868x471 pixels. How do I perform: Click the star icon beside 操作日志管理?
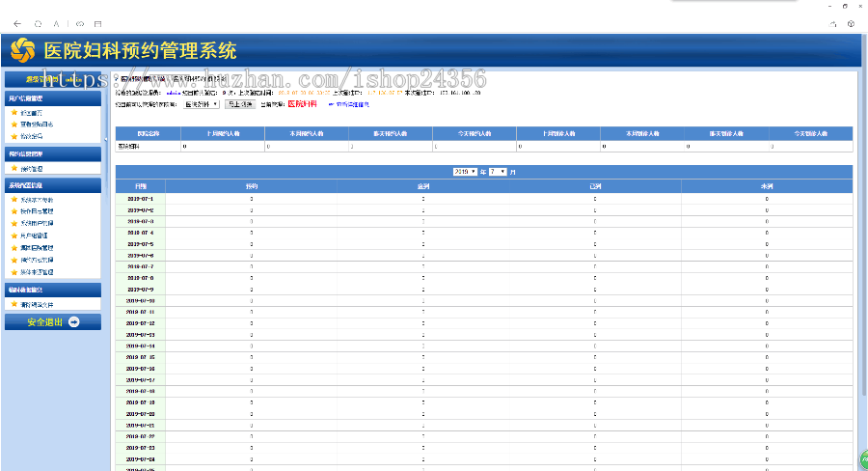[x=14, y=211]
